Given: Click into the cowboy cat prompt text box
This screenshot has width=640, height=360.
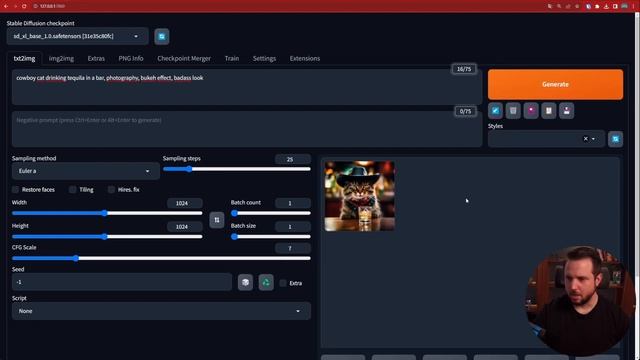Looking at the screenshot, I should (247, 87).
